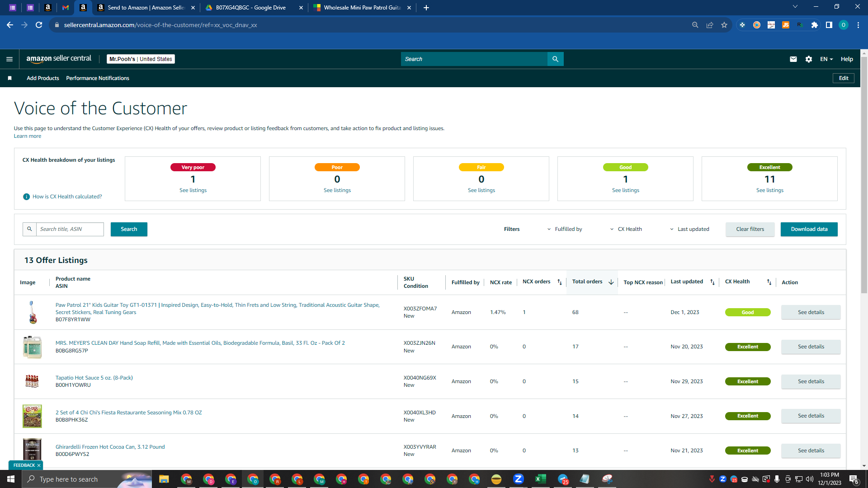
Task: Click the Seller Central top search field
Action: click(x=474, y=59)
